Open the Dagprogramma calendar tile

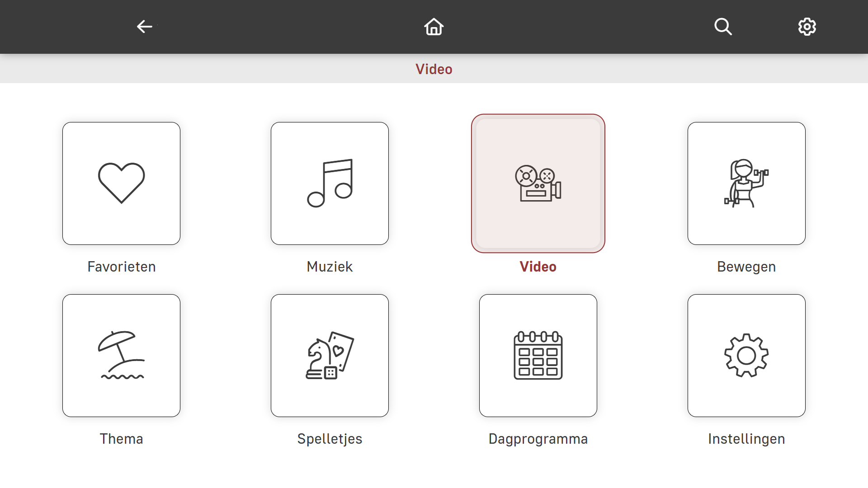pos(538,356)
